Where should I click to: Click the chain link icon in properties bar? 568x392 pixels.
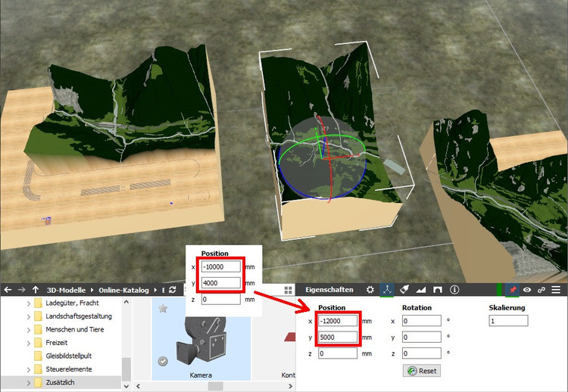541,290
